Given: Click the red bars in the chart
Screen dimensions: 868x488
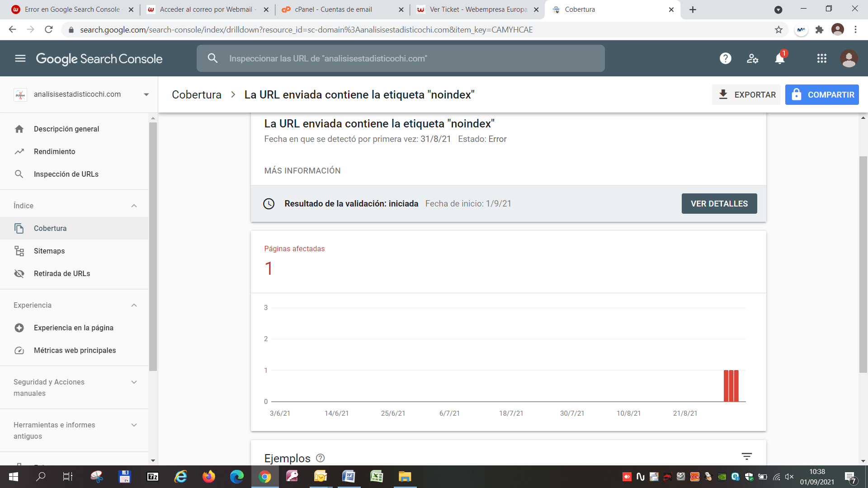Looking at the screenshot, I should 731,386.
